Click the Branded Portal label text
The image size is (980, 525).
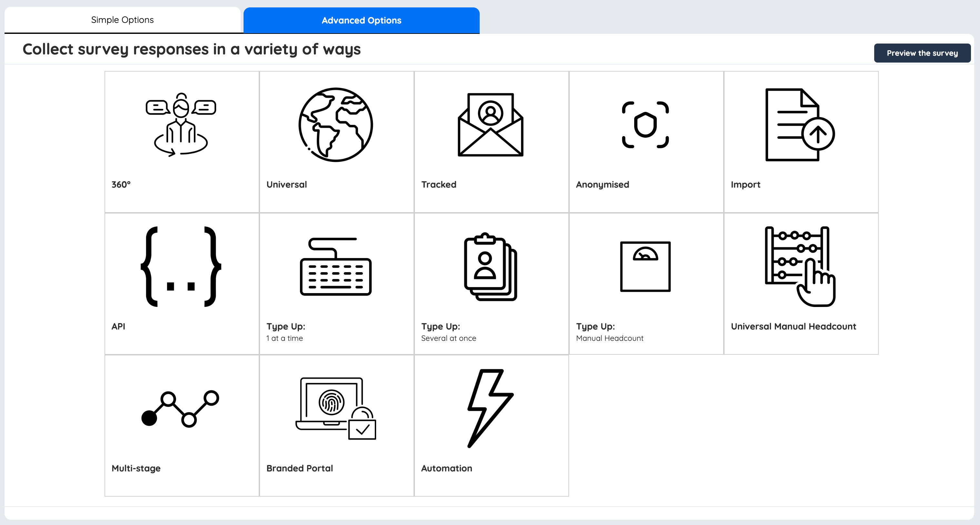[299, 468]
